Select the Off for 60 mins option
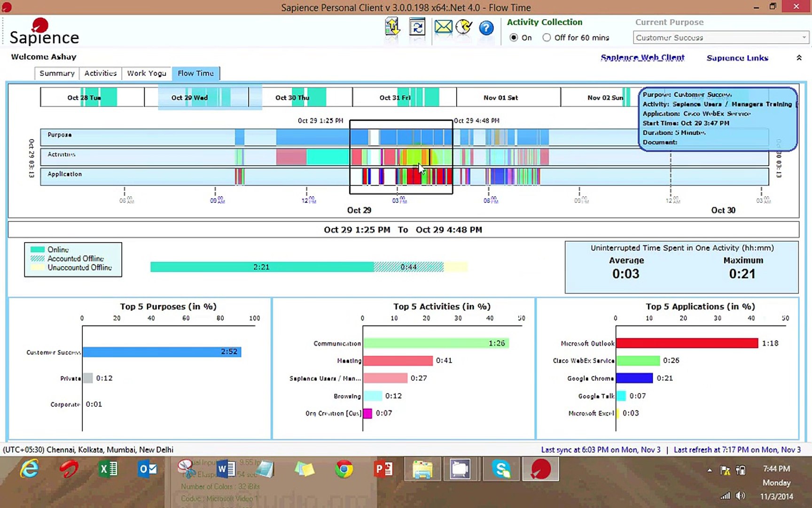The width and height of the screenshot is (812, 508). (547, 38)
